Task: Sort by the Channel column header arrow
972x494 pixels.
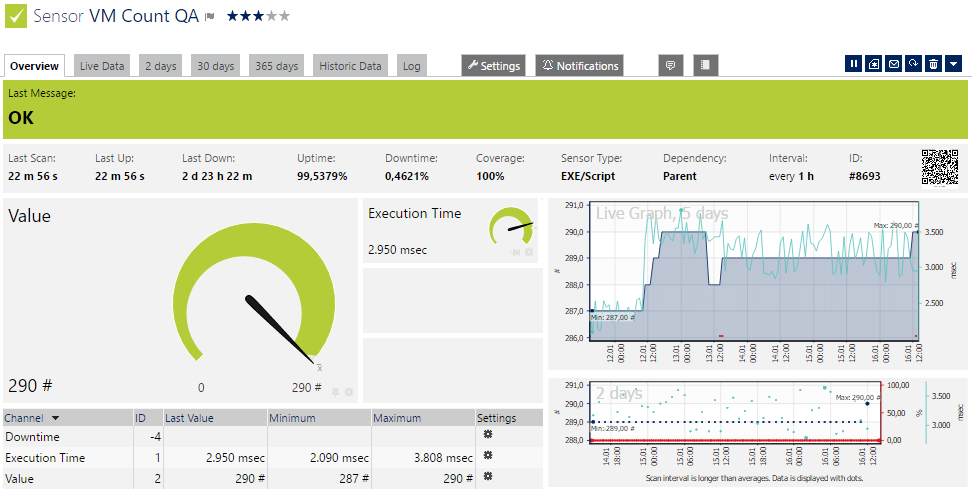Action: click(55, 418)
